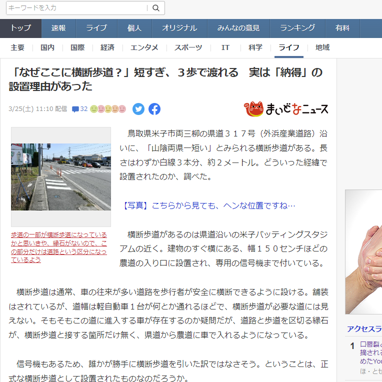Follow the 【写真】こちらから見ても link
The image size is (382, 382).
(208, 206)
